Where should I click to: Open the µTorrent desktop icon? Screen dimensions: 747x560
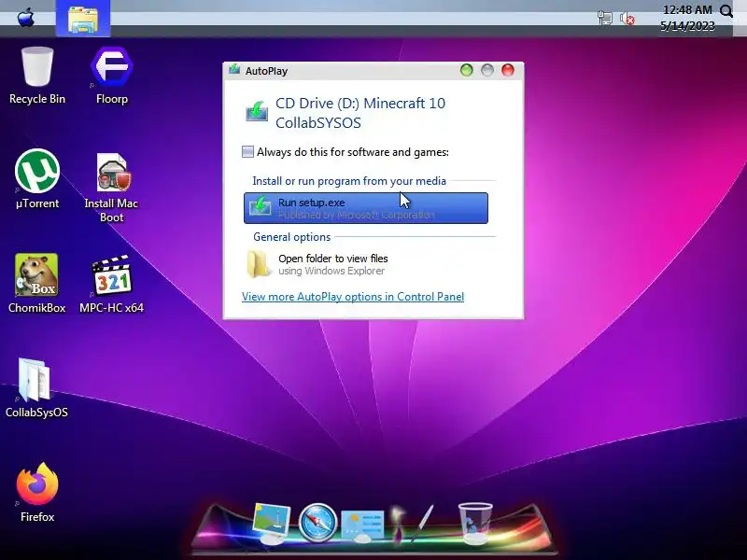37,179
